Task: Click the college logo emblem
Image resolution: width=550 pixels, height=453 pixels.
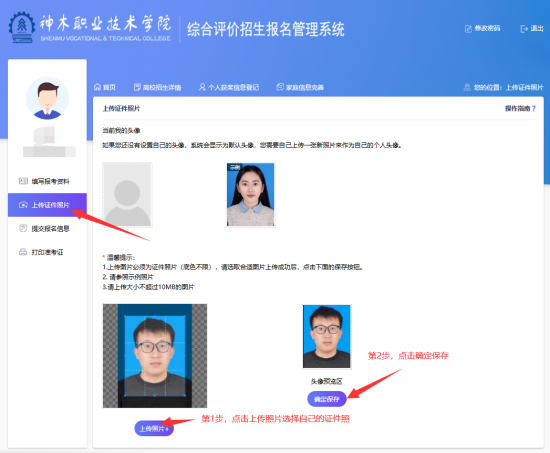Action: tap(22, 27)
